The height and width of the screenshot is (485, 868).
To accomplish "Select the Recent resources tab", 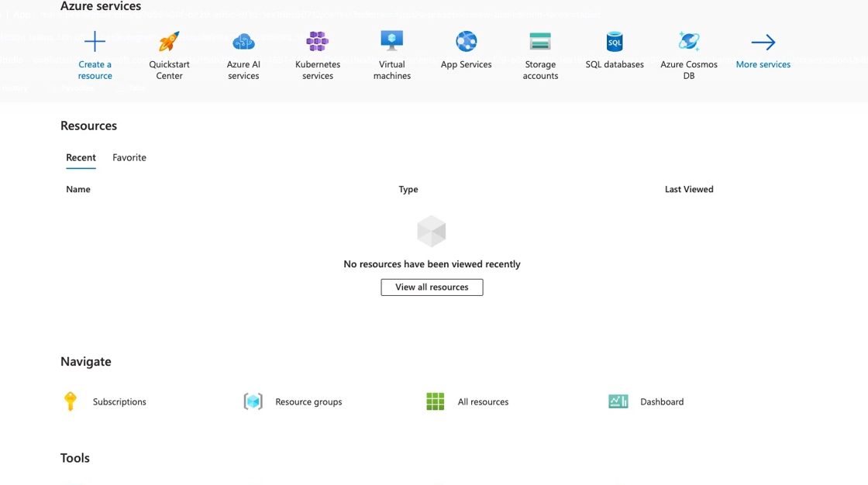I will (x=81, y=157).
